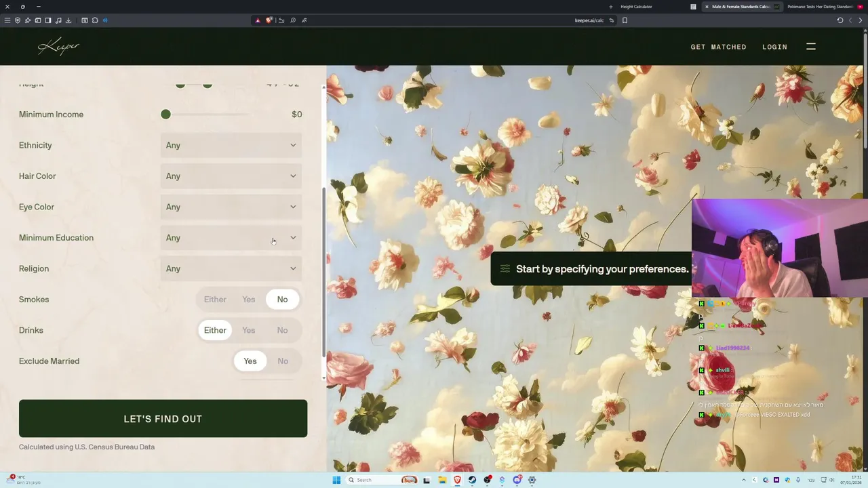
Task: Toggle the sidebar panel icon in toolbar
Action: coord(48,20)
